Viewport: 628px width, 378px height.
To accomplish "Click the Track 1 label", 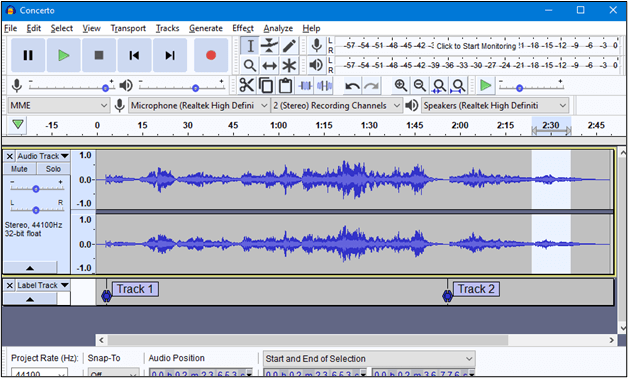I will (135, 289).
